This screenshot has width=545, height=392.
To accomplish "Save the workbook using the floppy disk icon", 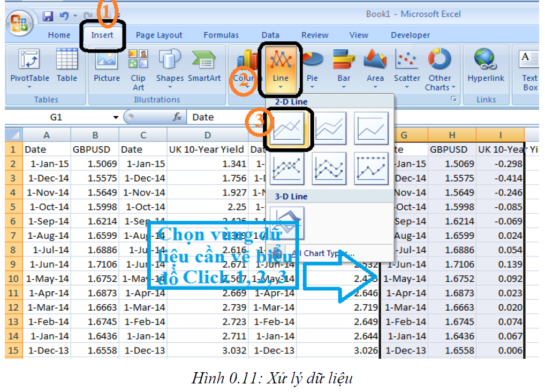I will tap(47, 16).
